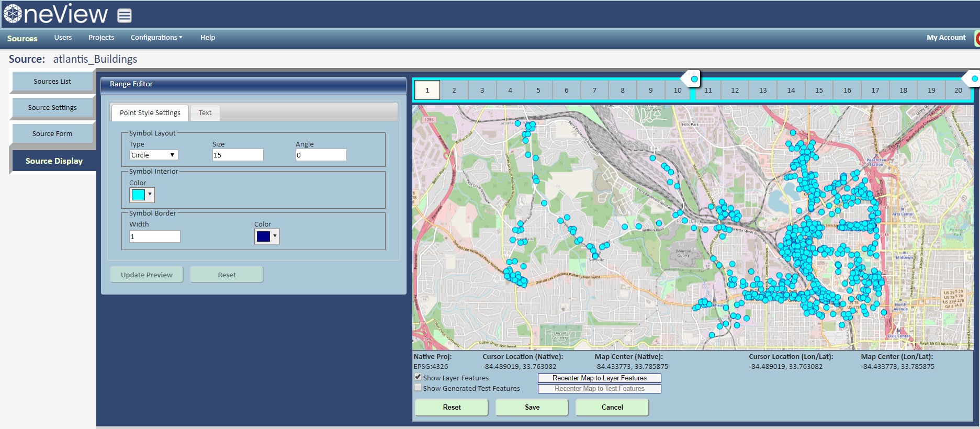This screenshot has height=429, width=980.
Task: Open the Configurations dropdown menu
Action: pyautogui.click(x=156, y=38)
